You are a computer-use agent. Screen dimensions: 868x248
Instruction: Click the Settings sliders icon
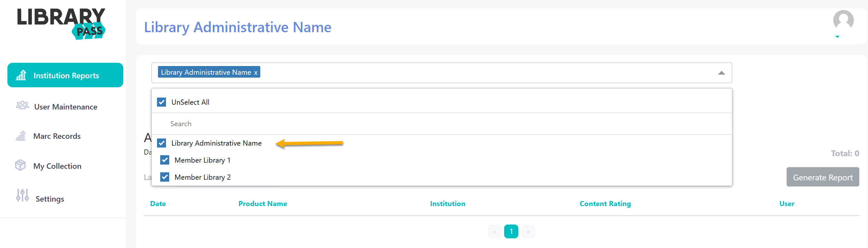coord(22,196)
